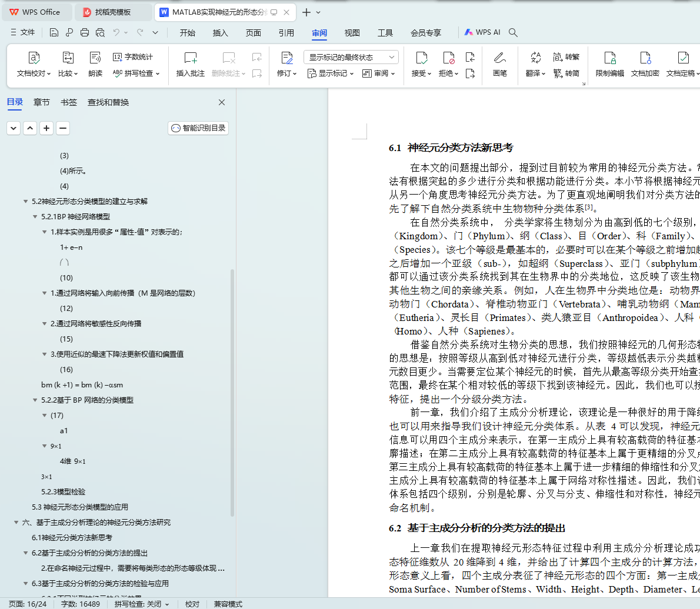
Task: Switch to 查找和替换 panel tab
Action: click(108, 103)
